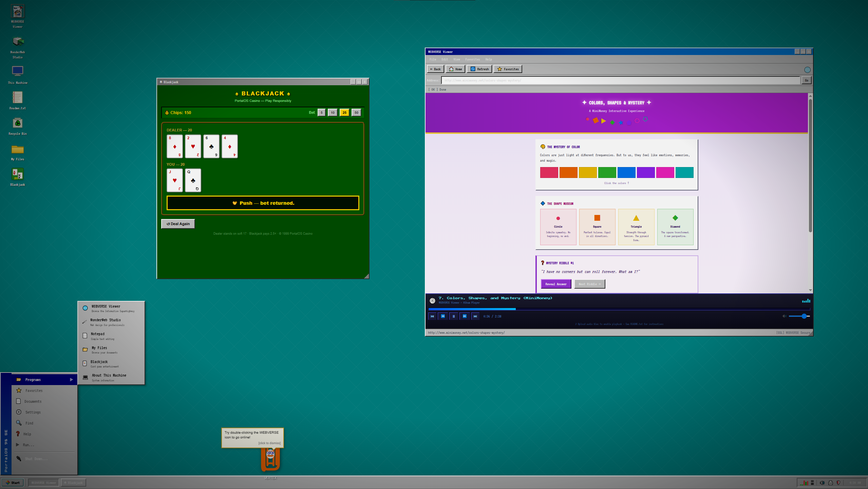868x489 pixels.
Task: Choose the 10 chip bet
Action: coord(333,113)
